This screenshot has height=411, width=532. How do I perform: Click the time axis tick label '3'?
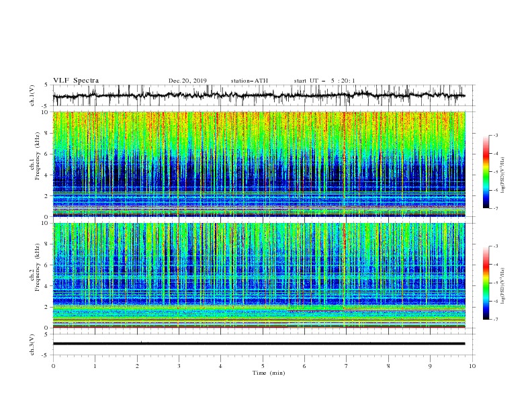click(x=179, y=366)
